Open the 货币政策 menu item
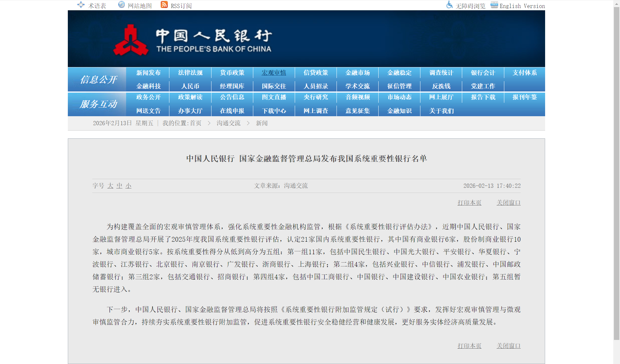Image resolution: width=620 pixels, height=364 pixels. [232, 73]
